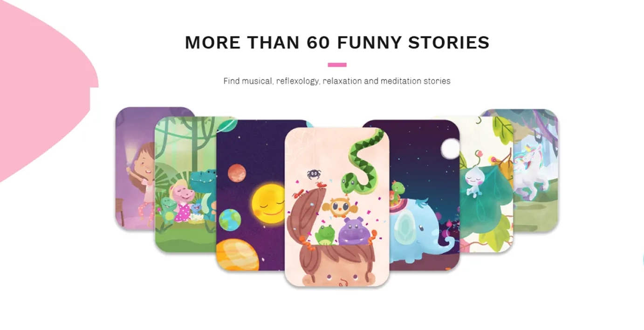The height and width of the screenshot is (330, 644).
Task: Click the "More than 60 funny stories" heading
Action: point(337,42)
